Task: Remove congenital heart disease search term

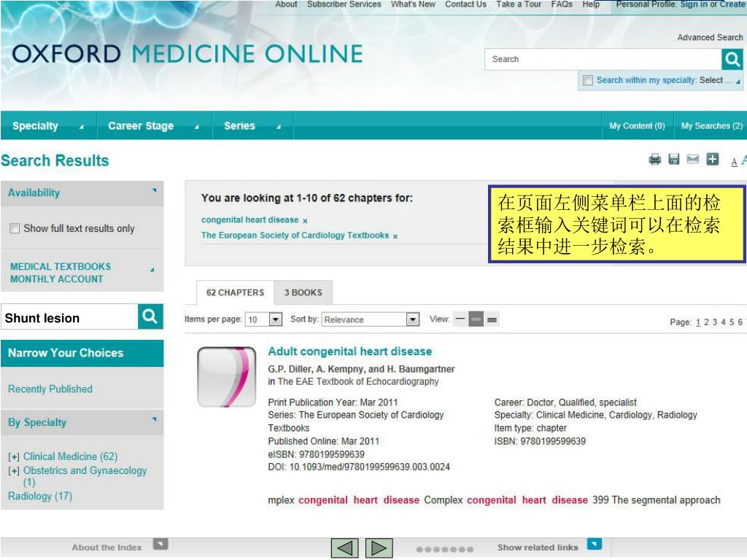Action: coord(305,221)
